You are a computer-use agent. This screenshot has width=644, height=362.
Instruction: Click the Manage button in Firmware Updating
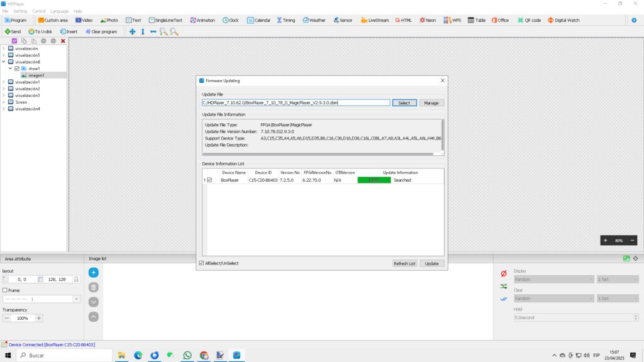tap(431, 103)
